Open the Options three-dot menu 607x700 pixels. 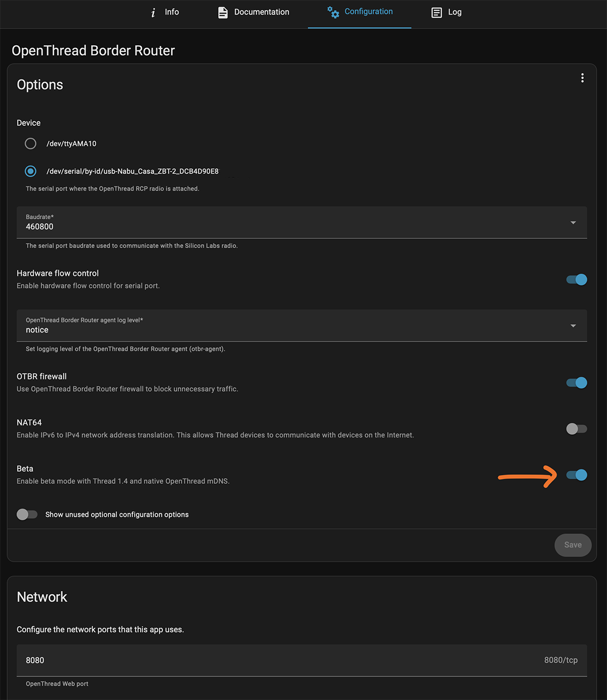(x=582, y=78)
